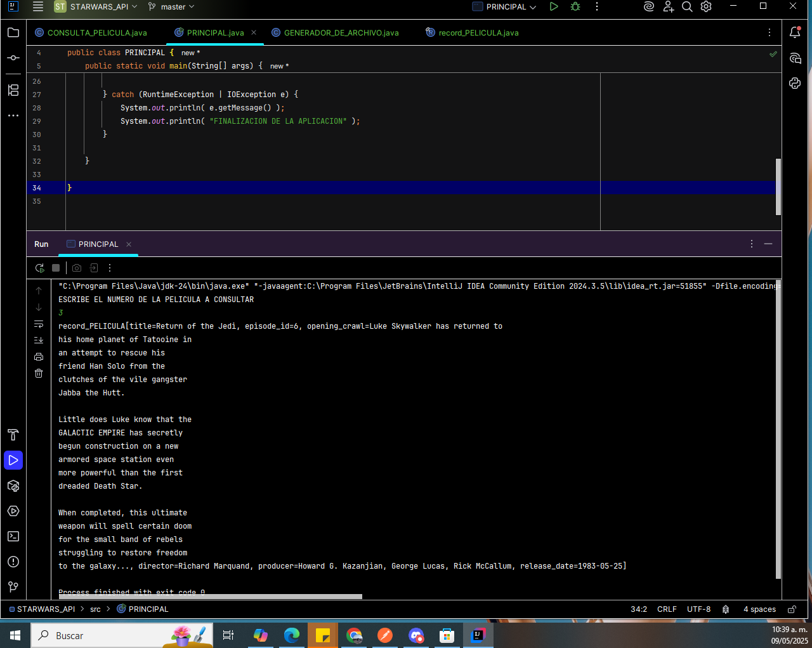This screenshot has width=812, height=648.
Task: Switch to record_PELICULA.java tab
Action: click(473, 32)
